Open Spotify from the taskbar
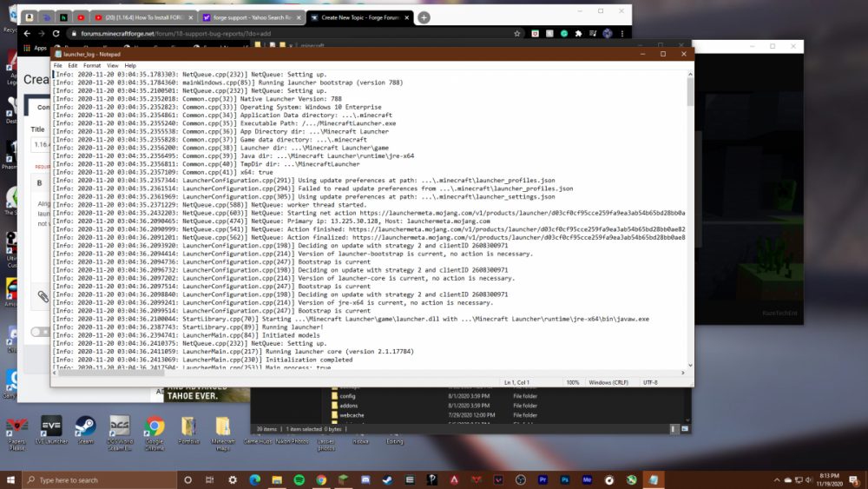 (x=299, y=479)
